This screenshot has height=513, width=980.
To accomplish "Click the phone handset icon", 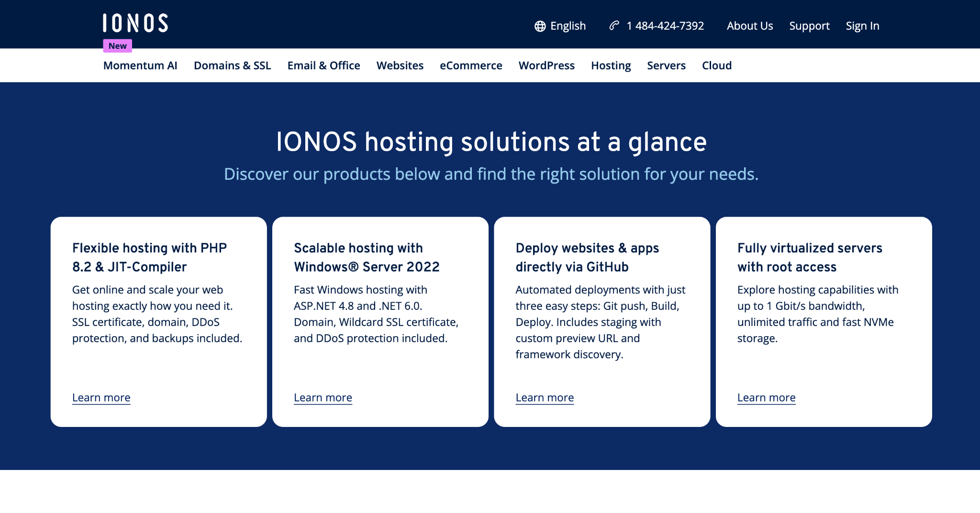I will coord(614,25).
